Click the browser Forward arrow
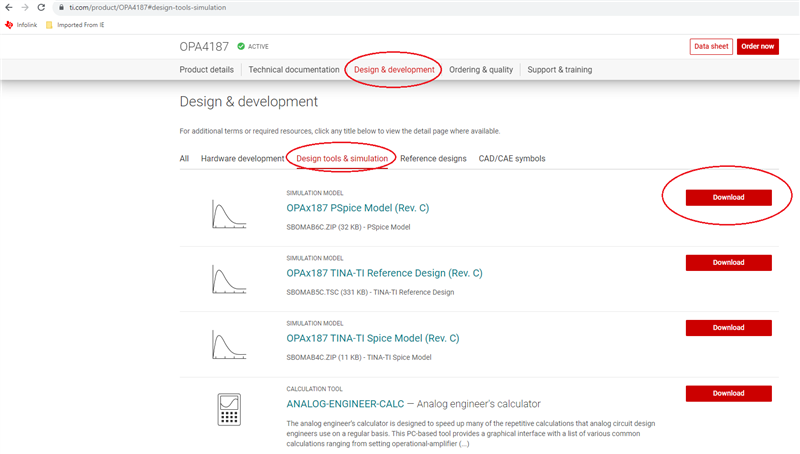This screenshot has height=454, width=800. pos(25,8)
